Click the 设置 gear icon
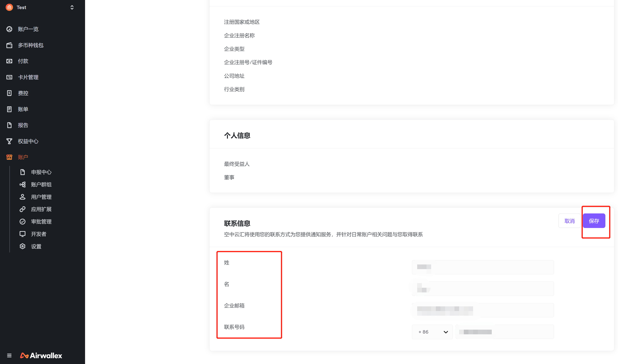Screen dimensions: 618x364 coord(23,246)
